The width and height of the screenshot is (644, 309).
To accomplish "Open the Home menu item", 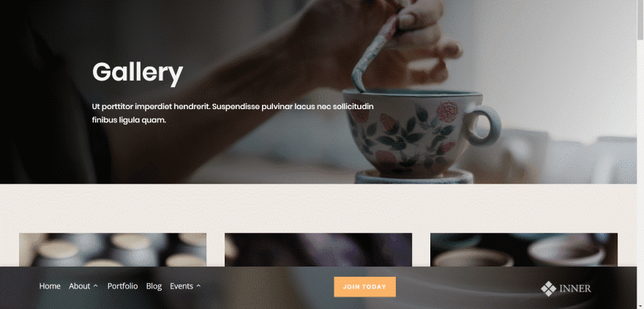I will point(50,286).
